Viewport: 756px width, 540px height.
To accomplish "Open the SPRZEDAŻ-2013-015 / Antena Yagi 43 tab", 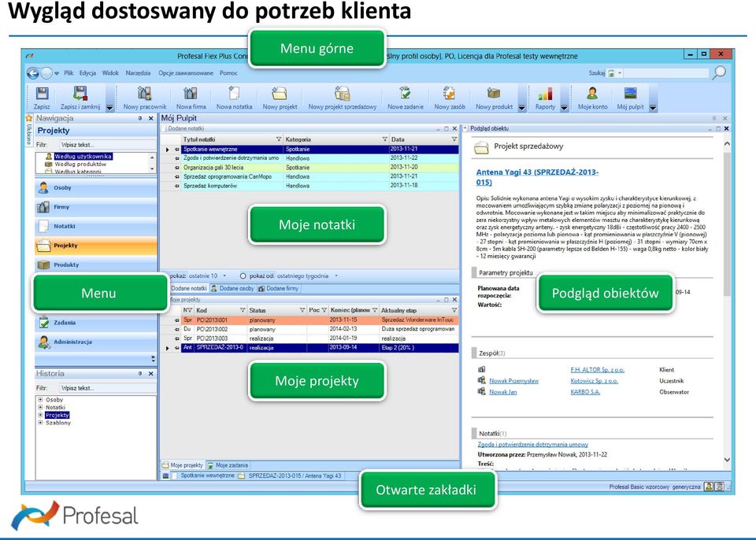I will [x=291, y=475].
